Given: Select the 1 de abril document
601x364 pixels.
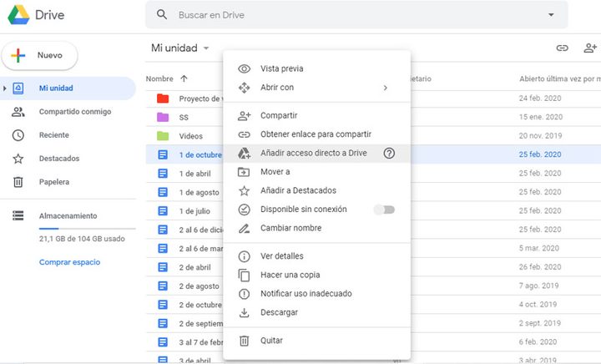Looking at the screenshot, I should tap(194, 174).
